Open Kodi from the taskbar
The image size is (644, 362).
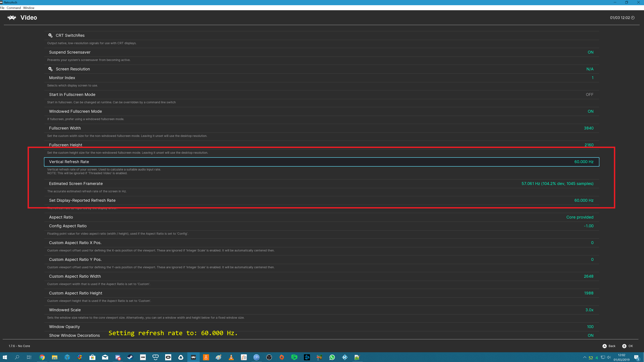coord(345,357)
